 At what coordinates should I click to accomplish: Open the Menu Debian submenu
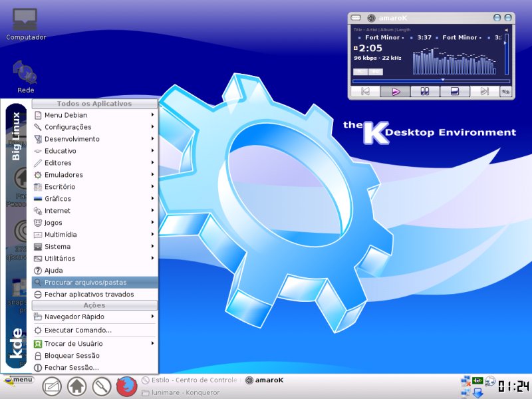(x=94, y=115)
